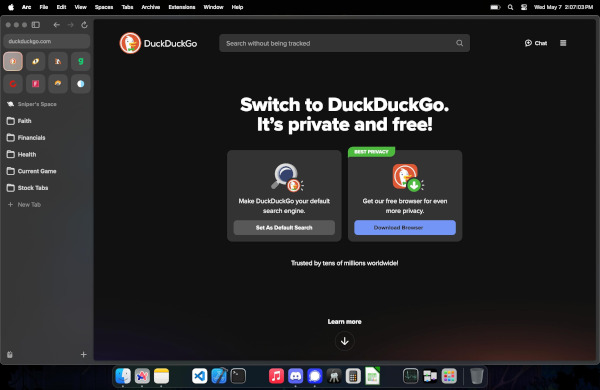Open the pinned orange arc favorite tile
The height and width of the screenshot is (390, 600).
58,84
